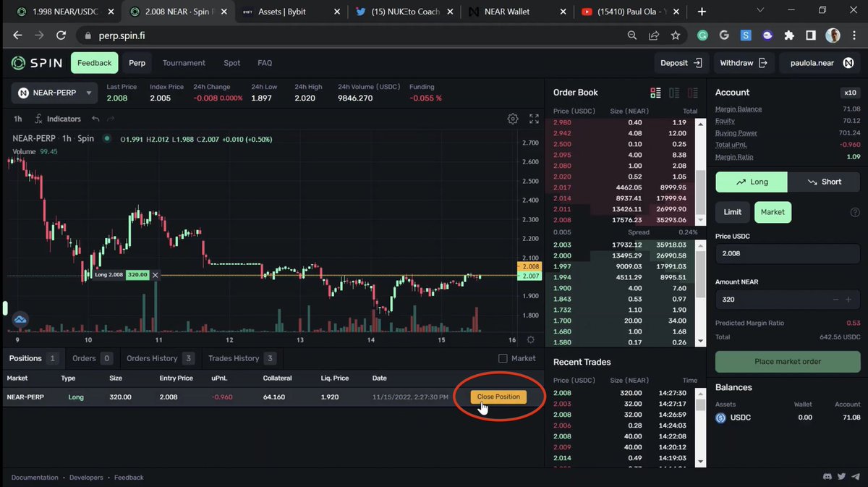Click the asks order book scrollbar
The image size is (868, 487).
pos(700,171)
